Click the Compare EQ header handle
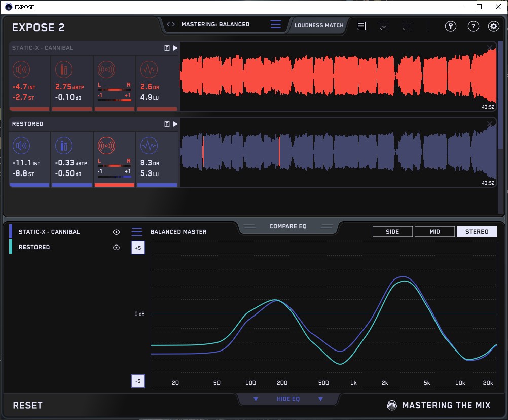The width and height of the screenshot is (508, 420). click(288, 226)
